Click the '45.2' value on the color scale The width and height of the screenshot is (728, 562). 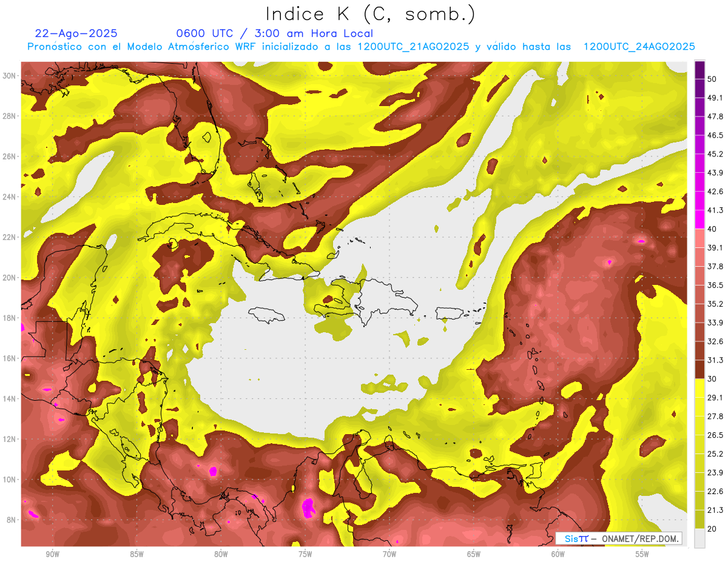tap(715, 154)
